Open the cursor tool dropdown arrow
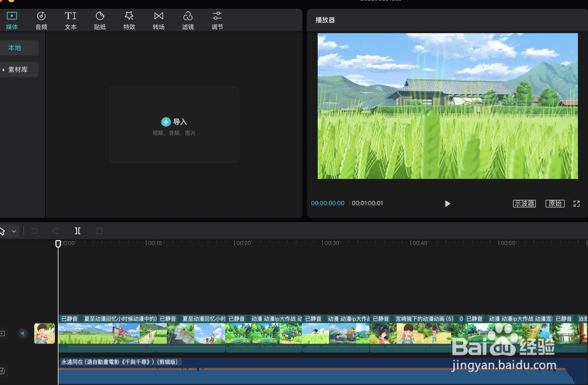This screenshot has width=588, height=385. [x=14, y=231]
